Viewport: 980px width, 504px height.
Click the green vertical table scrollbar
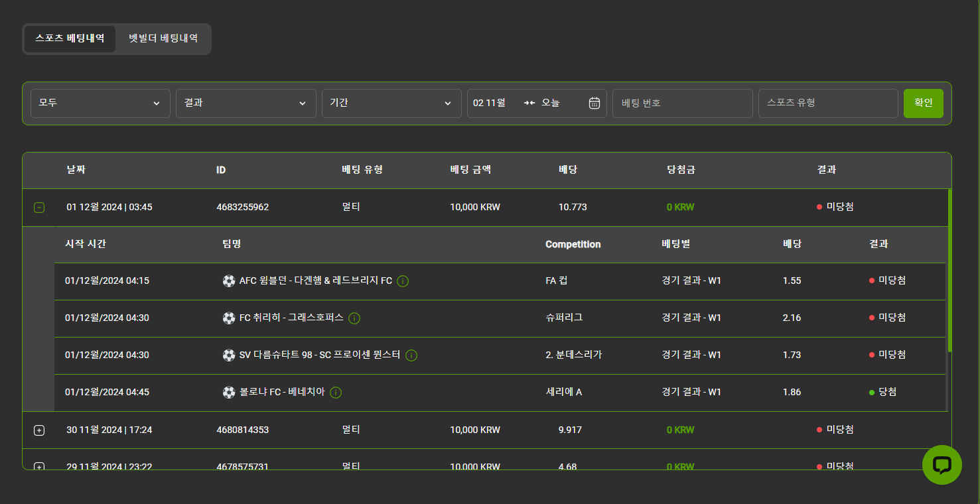point(949,270)
